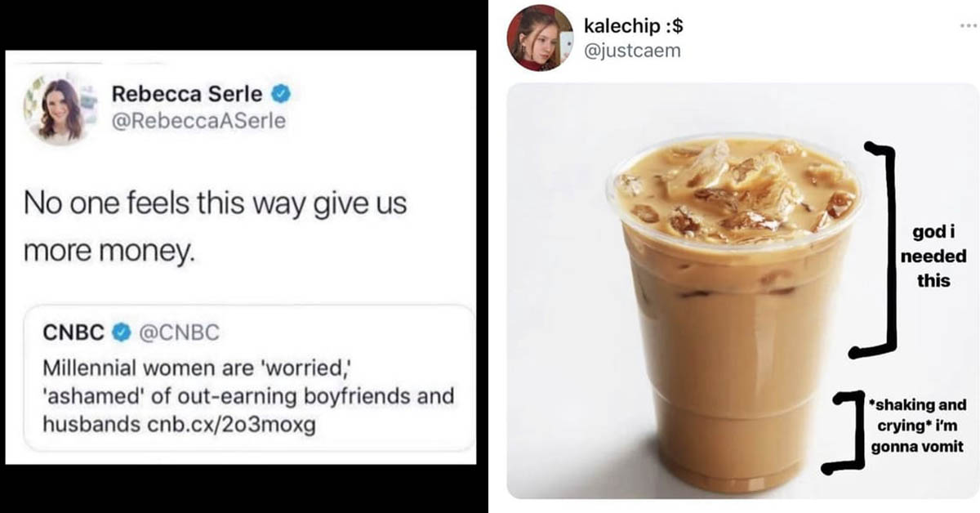Viewport: 980px width, 513px height.
Task: Click the kalechip :$ display name
Action: click(634, 25)
